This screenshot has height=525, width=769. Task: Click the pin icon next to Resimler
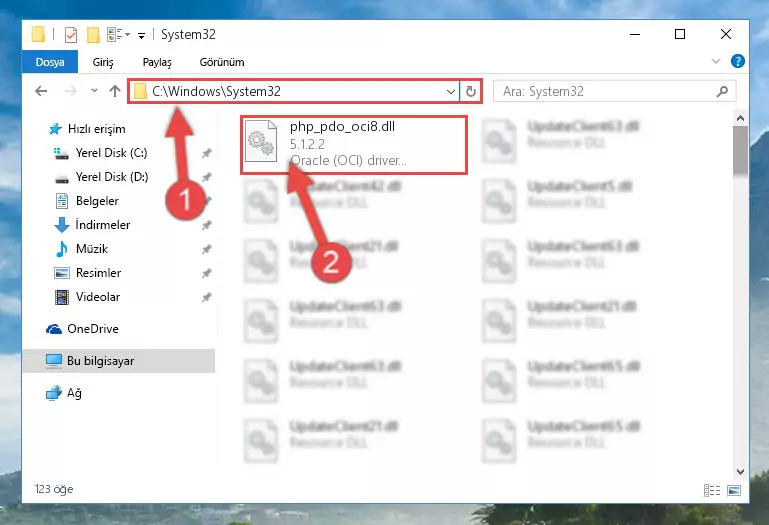[206, 273]
